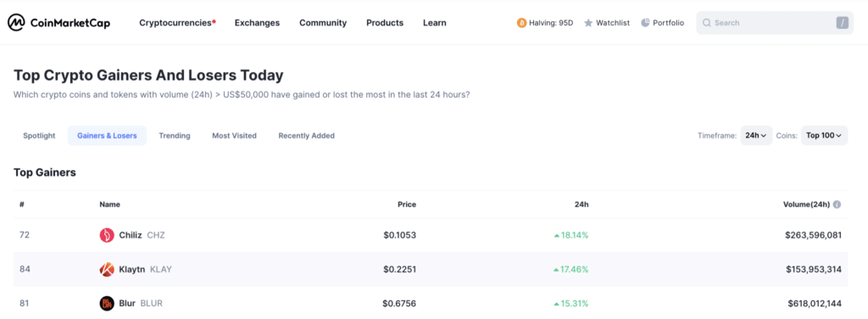This screenshot has height=319, width=868.
Task: Open the Learn menu
Action: [435, 23]
